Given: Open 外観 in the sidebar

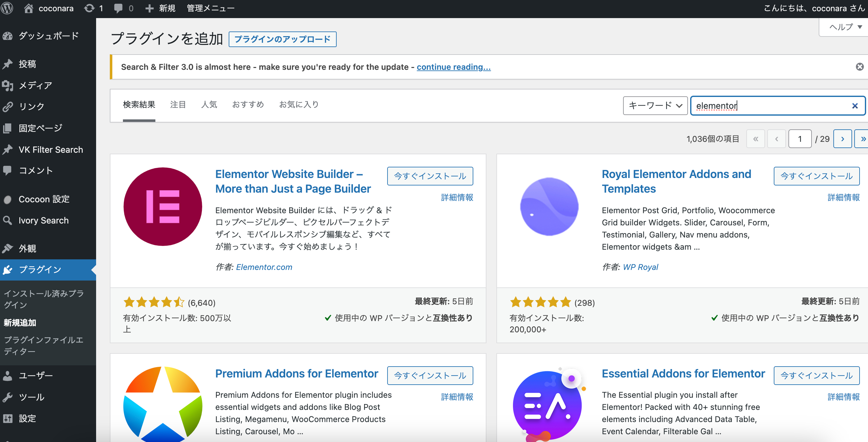Looking at the screenshot, I should pos(48,248).
